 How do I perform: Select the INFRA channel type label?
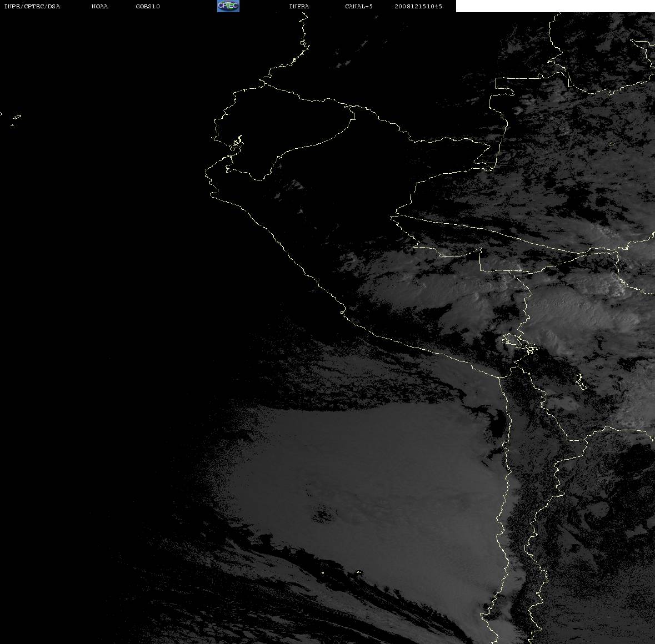299,6
